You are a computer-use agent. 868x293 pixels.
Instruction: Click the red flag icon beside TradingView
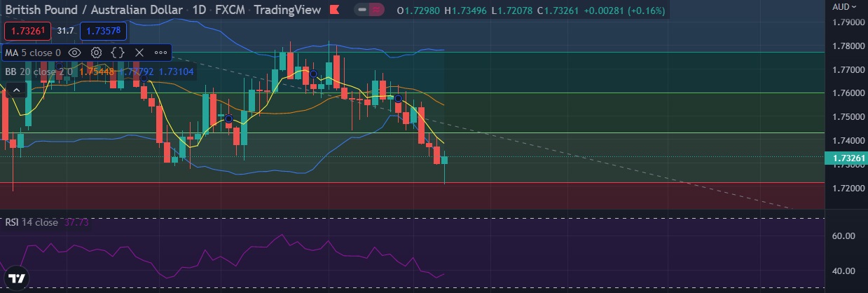(x=334, y=11)
